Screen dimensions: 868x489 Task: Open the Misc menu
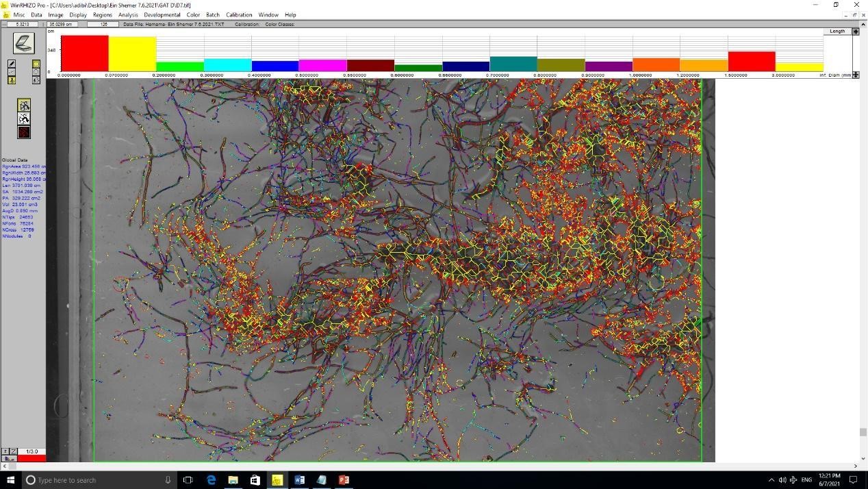(19, 14)
